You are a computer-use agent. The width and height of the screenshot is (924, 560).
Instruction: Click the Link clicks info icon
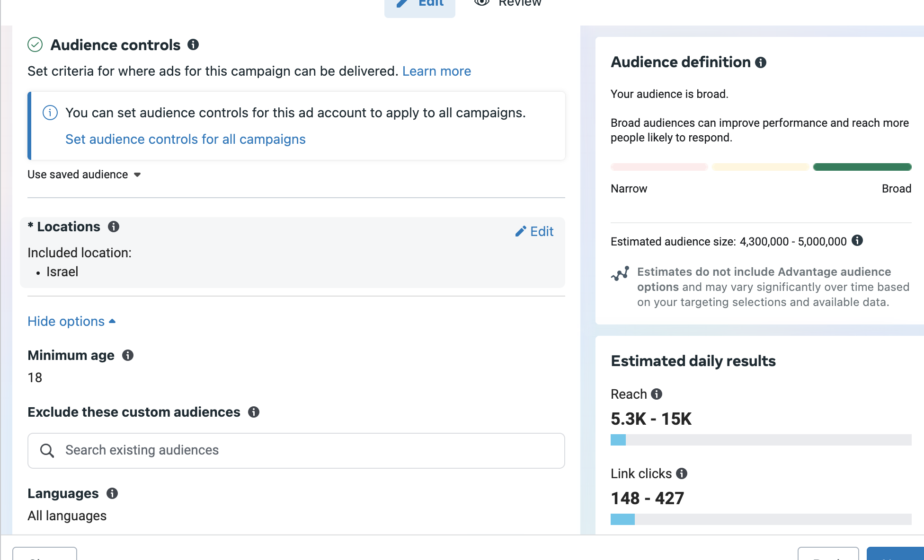682,473
